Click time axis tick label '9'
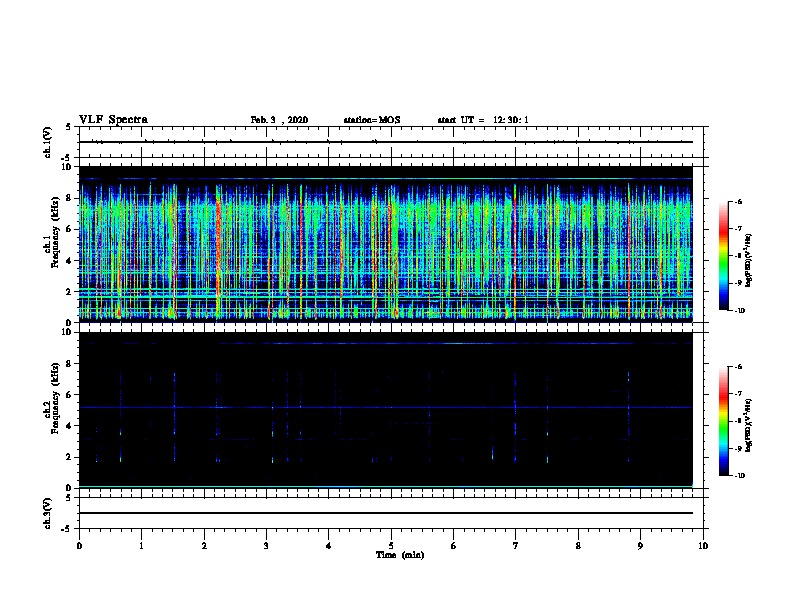Screen dimensions: 792x612 tap(640, 546)
